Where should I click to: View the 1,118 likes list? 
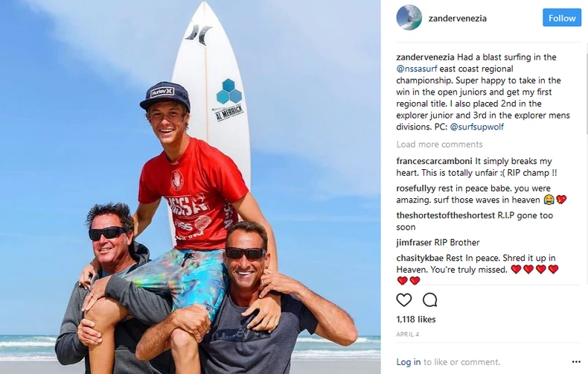tap(416, 319)
